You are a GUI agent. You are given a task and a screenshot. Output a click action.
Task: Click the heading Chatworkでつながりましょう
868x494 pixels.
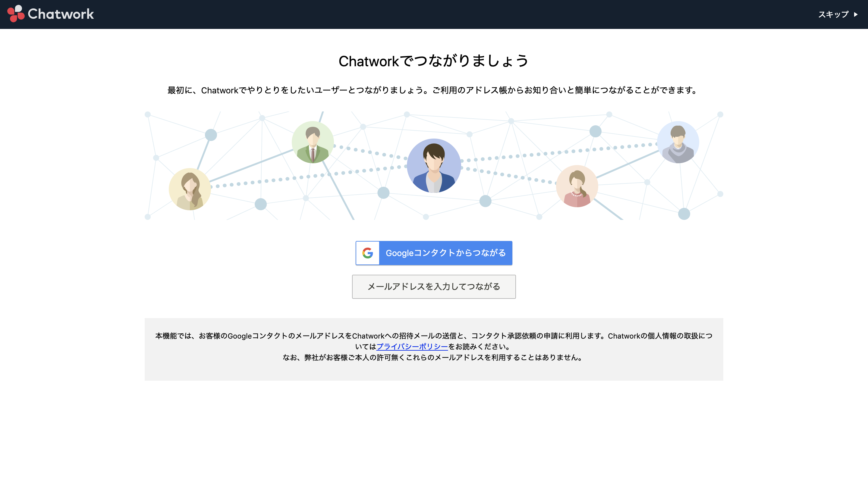pos(433,61)
